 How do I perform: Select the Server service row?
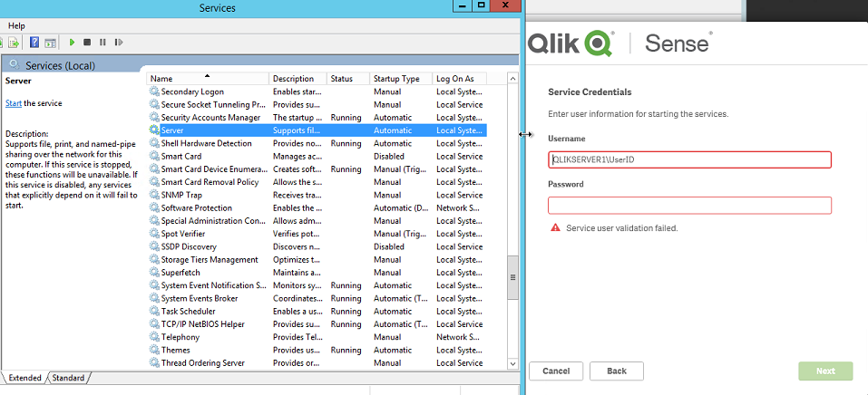317,130
